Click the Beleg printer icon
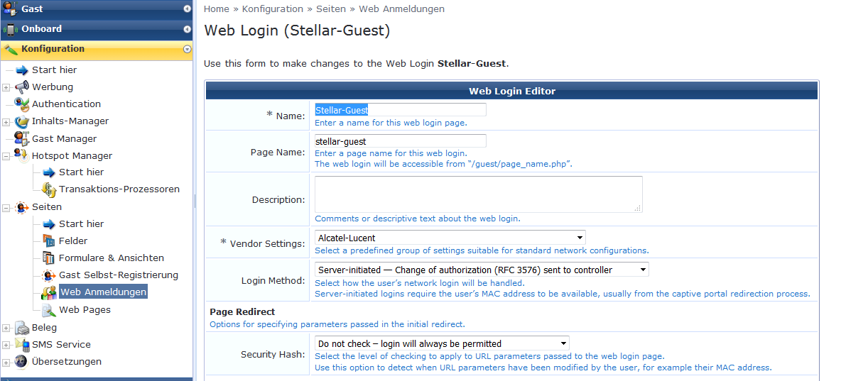 [x=22, y=328]
